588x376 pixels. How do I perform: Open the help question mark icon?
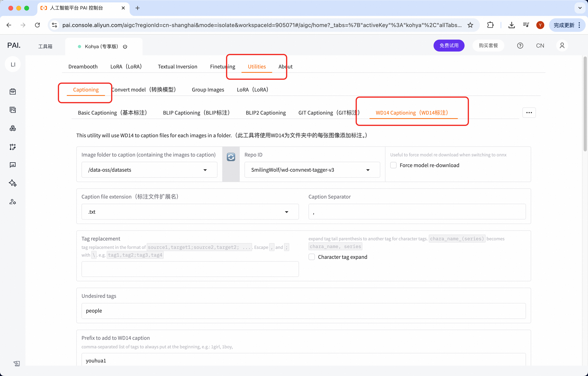tap(520, 46)
